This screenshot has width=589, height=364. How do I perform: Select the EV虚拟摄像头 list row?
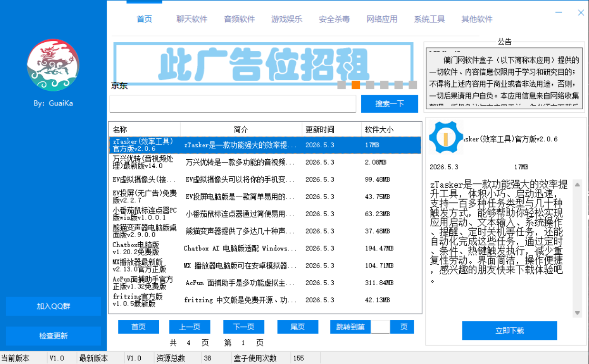coord(265,180)
